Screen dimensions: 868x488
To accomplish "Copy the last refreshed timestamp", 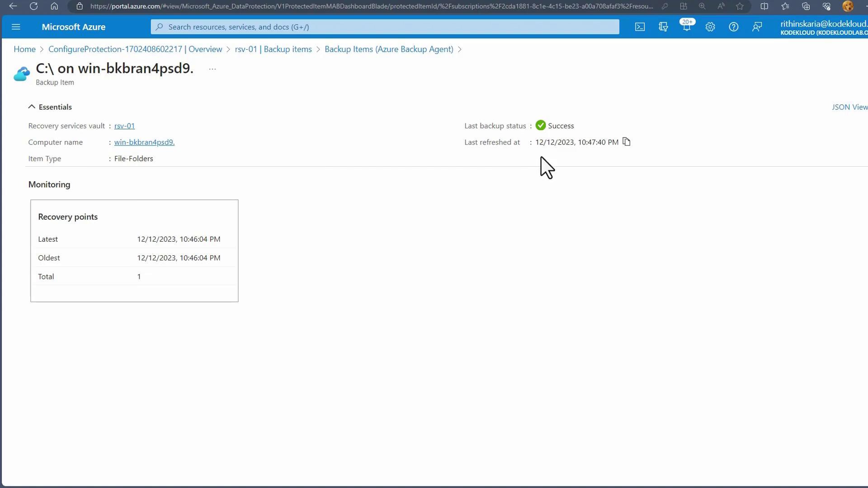I will coord(627,142).
